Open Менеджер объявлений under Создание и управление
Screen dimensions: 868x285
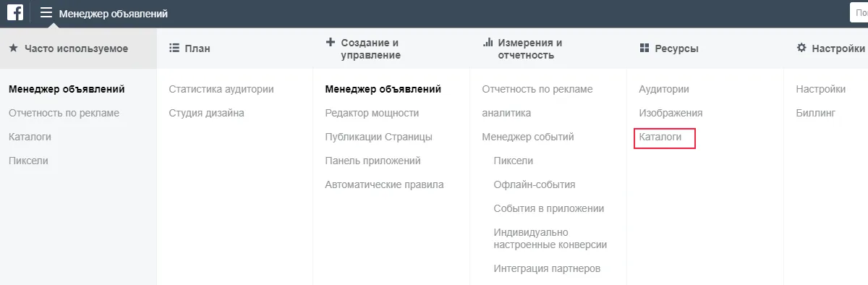tap(383, 90)
